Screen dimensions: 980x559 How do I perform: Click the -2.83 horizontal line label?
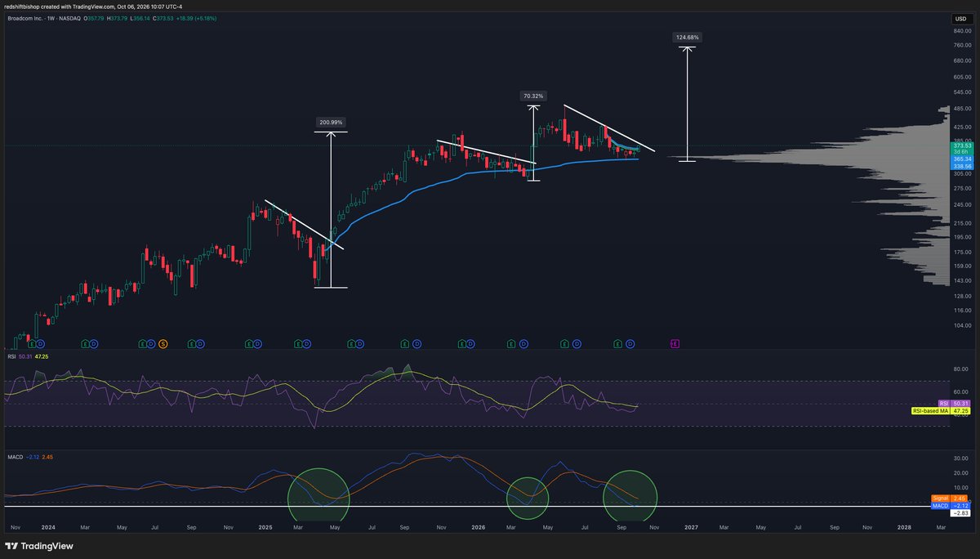(x=960, y=512)
